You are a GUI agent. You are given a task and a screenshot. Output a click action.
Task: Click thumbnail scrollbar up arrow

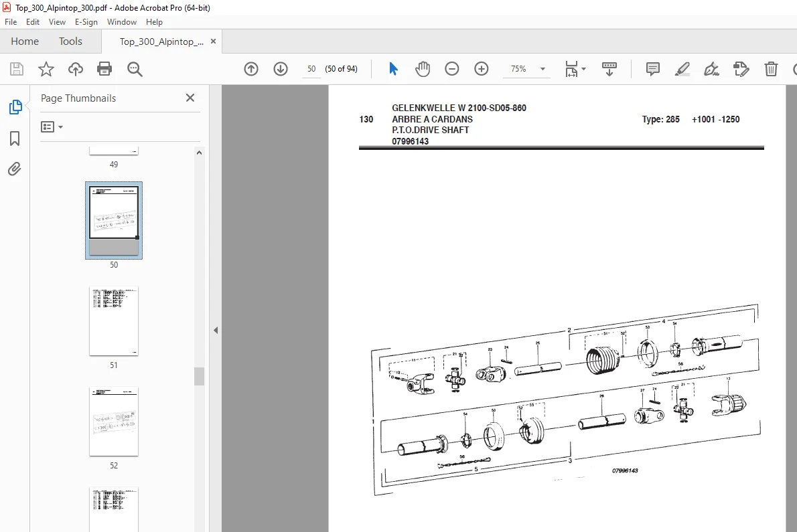[x=200, y=153]
